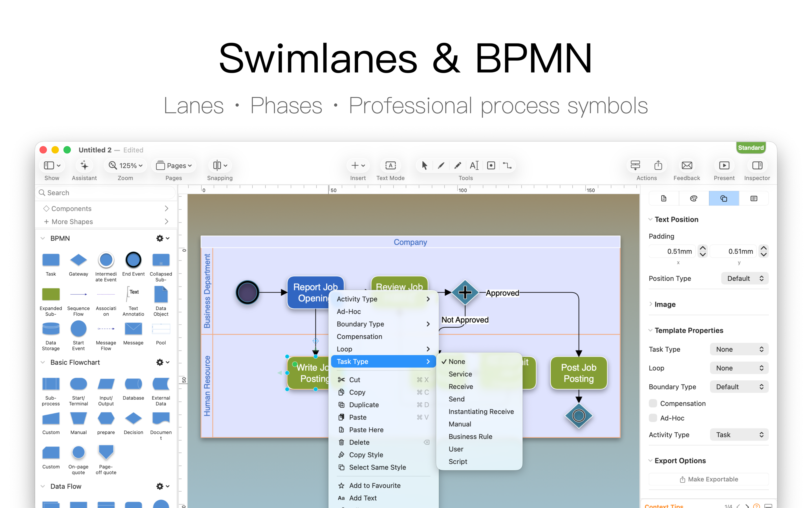Open the Zoom 125% dropdown
812x508 pixels.
125,166
